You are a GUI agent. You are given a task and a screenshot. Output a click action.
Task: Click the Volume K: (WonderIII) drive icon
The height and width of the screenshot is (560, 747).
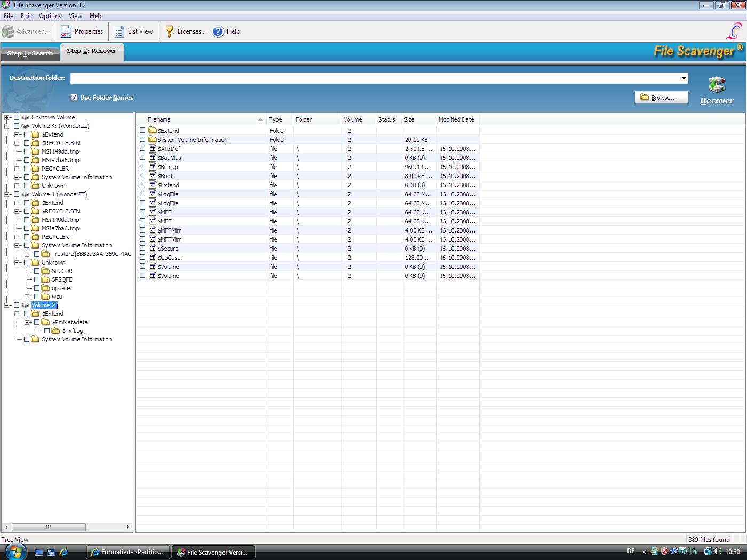pyautogui.click(x=25, y=126)
